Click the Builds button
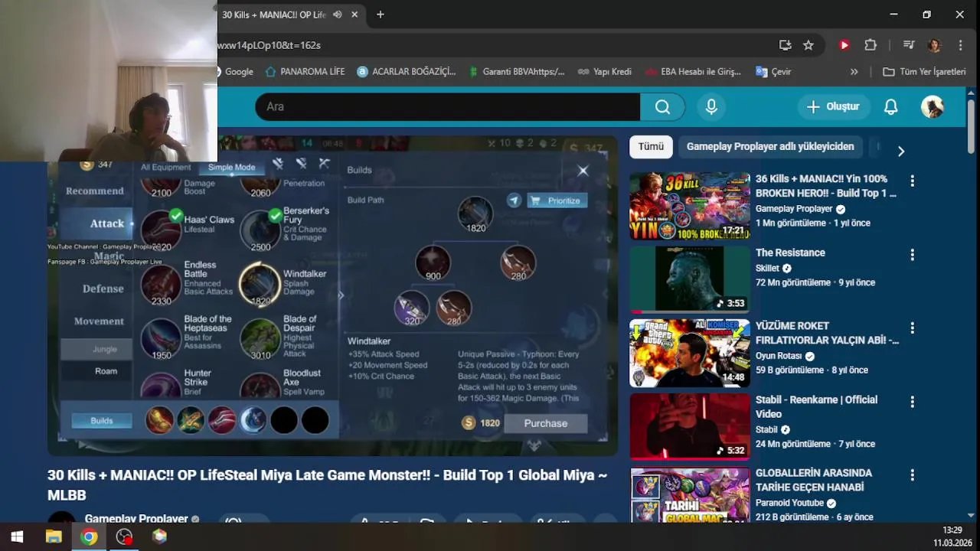The height and width of the screenshot is (551, 980). point(101,421)
